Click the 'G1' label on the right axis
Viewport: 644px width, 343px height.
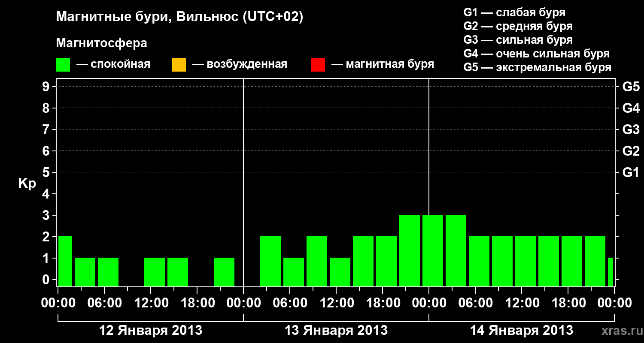631,172
